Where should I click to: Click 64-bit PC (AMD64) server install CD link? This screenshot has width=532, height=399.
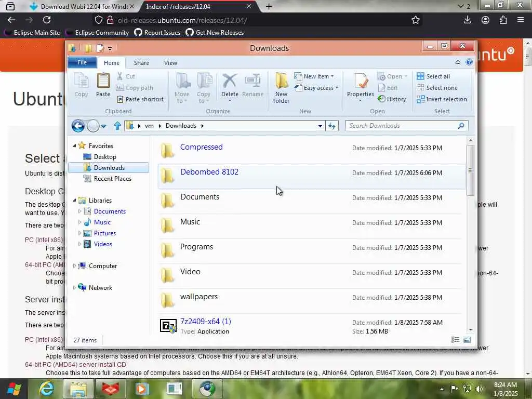coord(75,364)
